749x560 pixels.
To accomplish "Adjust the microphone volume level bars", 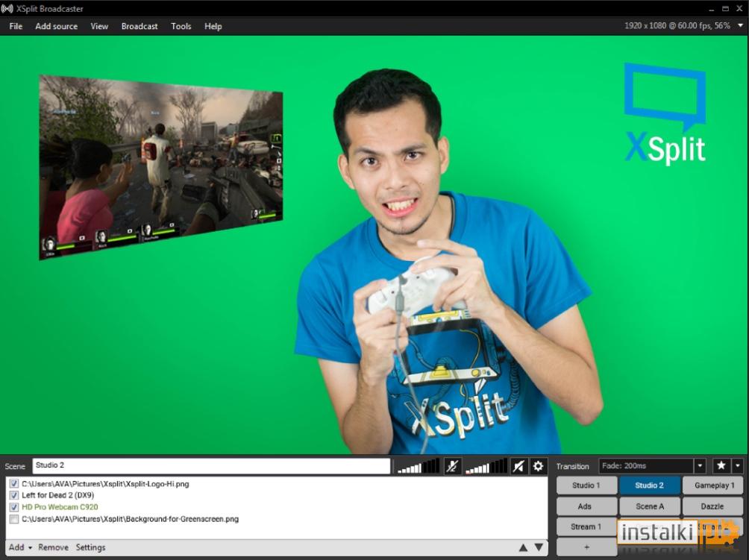I will coord(419,466).
